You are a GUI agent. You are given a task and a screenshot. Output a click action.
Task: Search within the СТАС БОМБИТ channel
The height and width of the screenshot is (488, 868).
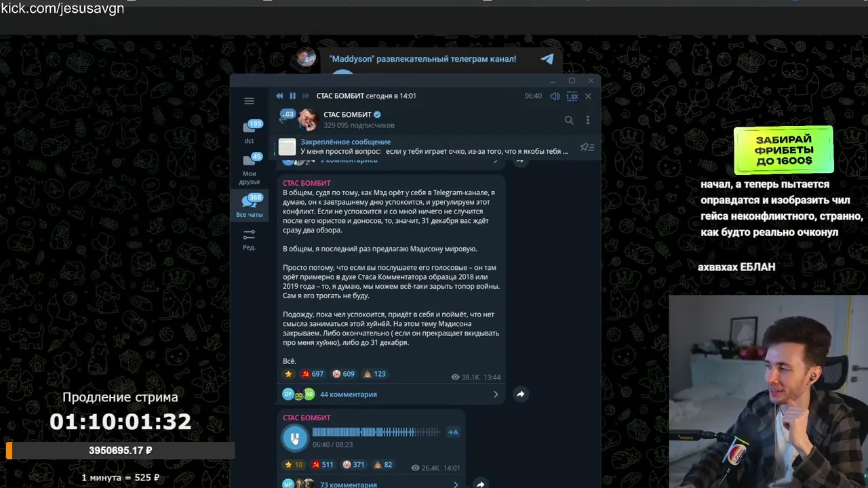pyautogui.click(x=569, y=120)
